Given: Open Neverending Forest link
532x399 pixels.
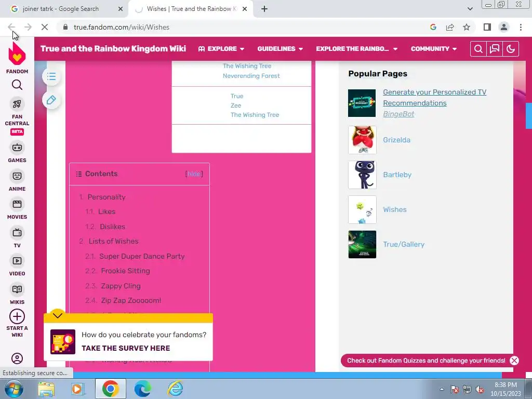Looking at the screenshot, I should 251,76.
